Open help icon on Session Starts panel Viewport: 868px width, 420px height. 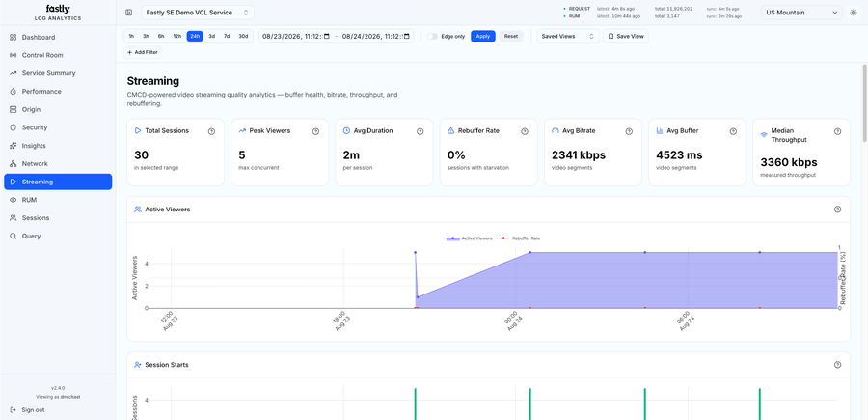click(837, 365)
